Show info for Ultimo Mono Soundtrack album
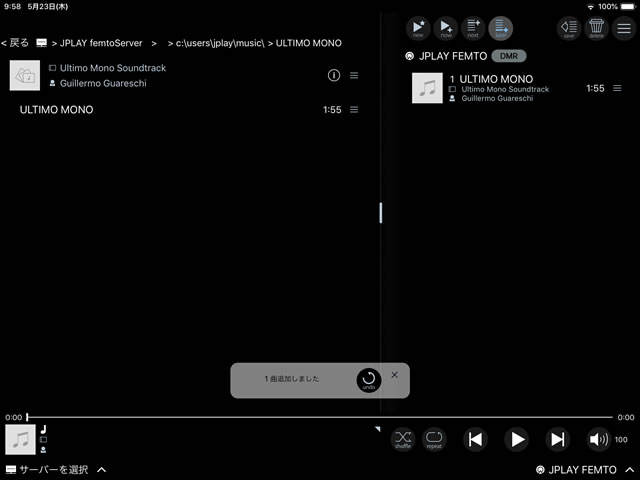 [x=334, y=76]
